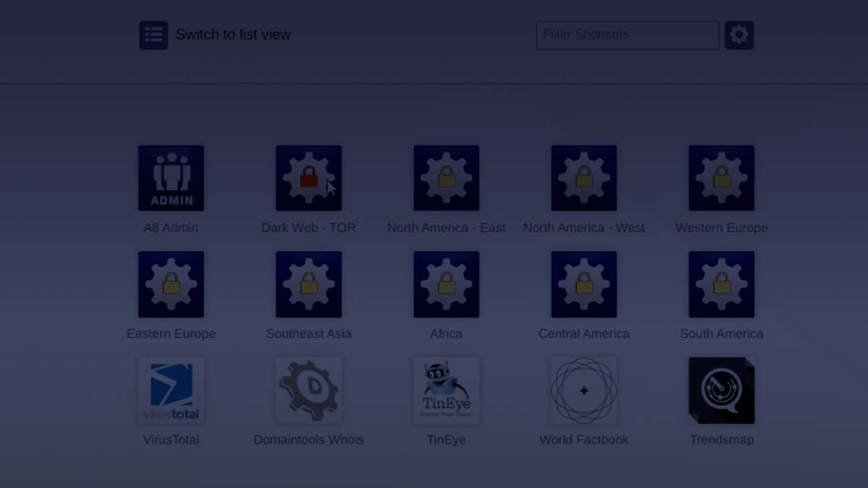Click the 'World Factbook' label text
This screenshot has height=488, width=868.
pyautogui.click(x=584, y=440)
